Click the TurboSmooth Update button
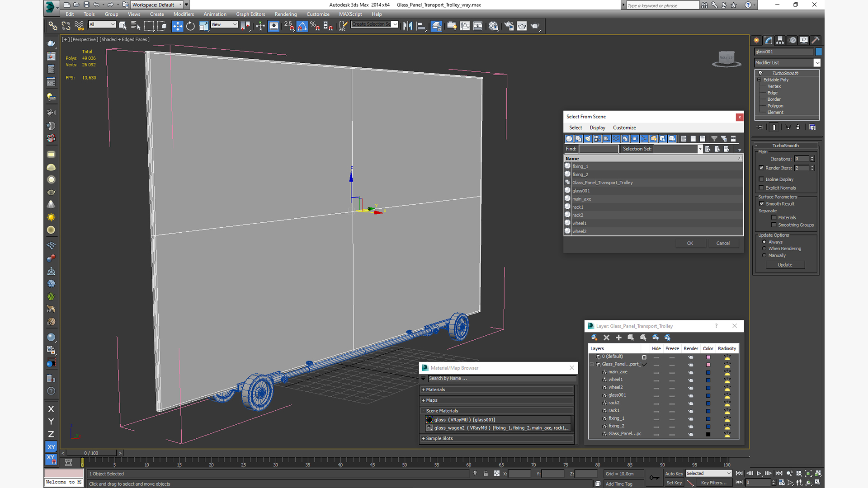This screenshot has height=488, width=868. [785, 265]
